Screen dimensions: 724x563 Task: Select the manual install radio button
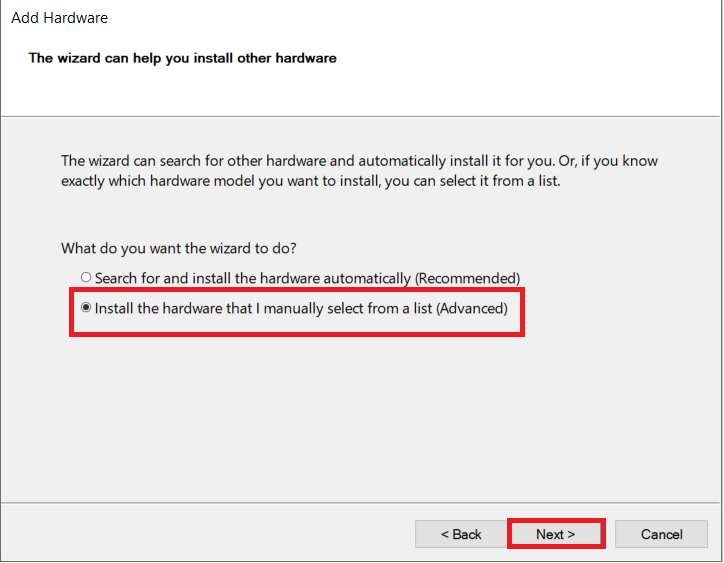[x=86, y=308]
